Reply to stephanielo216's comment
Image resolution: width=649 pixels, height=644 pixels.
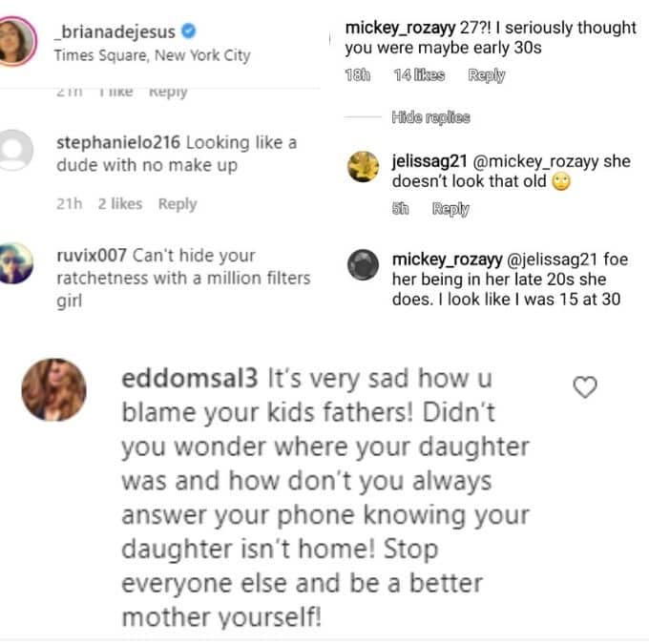[178, 203]
